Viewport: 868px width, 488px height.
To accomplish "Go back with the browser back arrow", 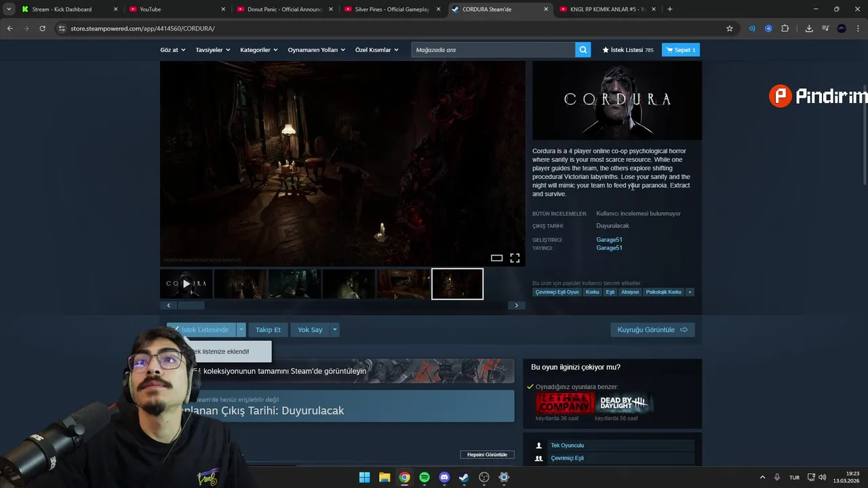I will click(9, 28).
